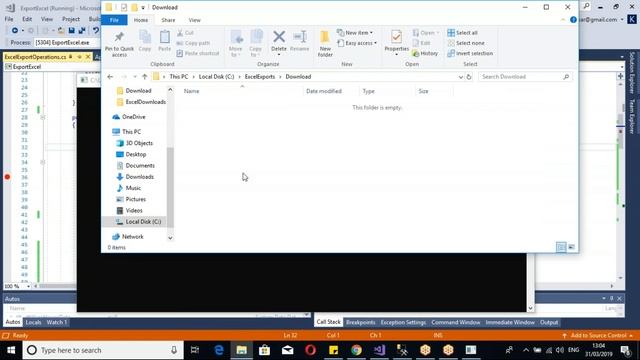Select Download in navigation pane
This screenshot has height=360, width=640.
tap(138, 91)
